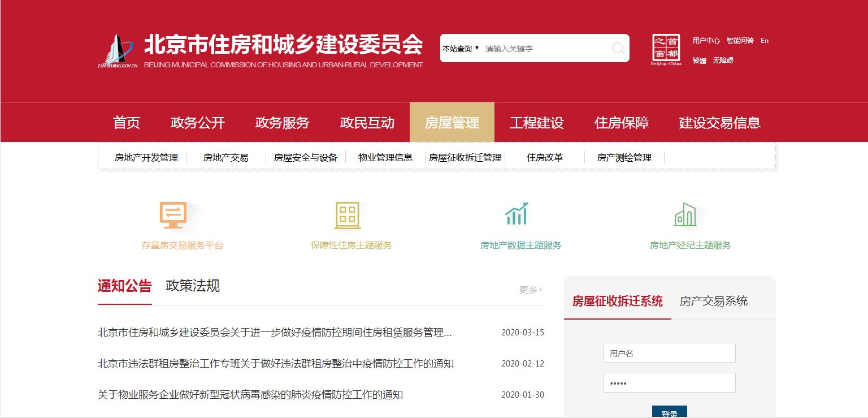Click the 房地产经纪主题服务 buildings icon
This screenshot has width=868, height=418.
coord(685,214)
